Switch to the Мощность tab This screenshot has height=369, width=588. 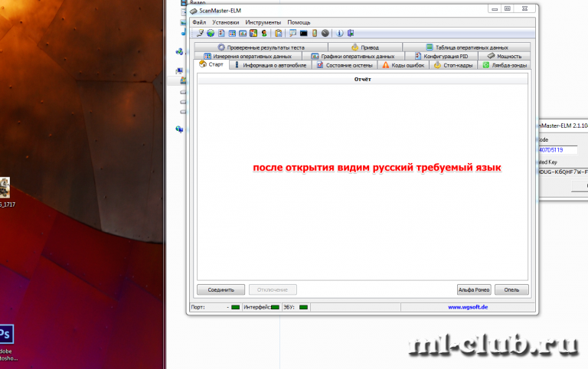coord(504,56)
